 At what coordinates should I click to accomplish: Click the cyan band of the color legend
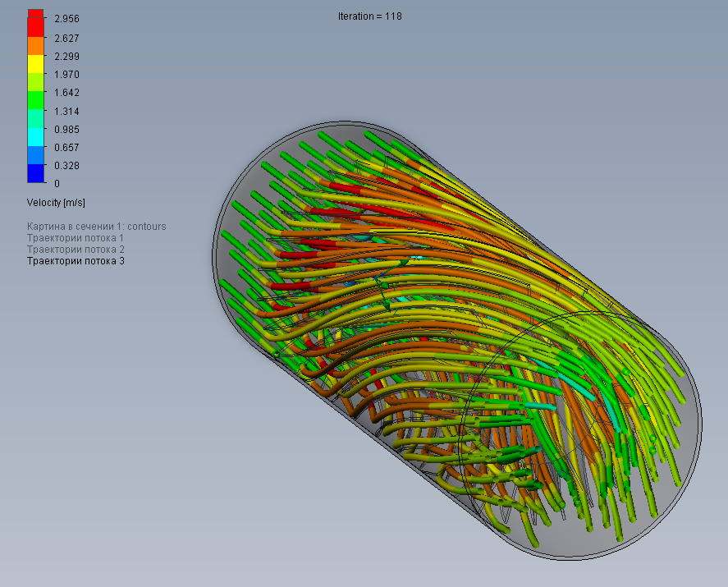(36, 137)
